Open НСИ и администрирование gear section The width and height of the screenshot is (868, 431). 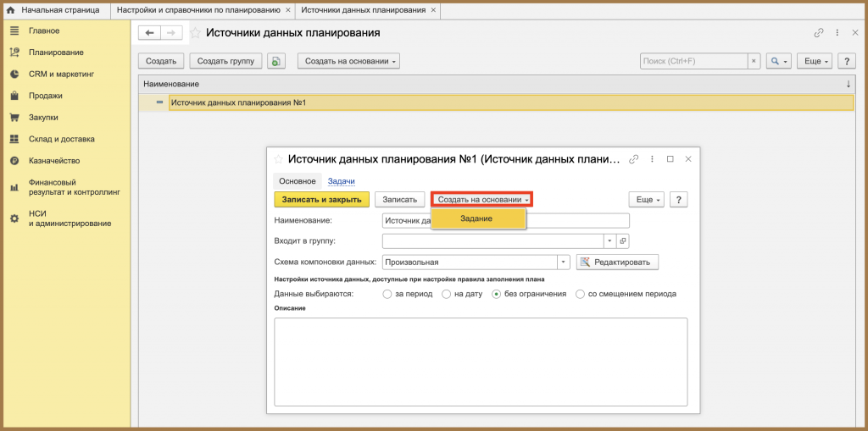pyautogui.click(x=70, y=218)
